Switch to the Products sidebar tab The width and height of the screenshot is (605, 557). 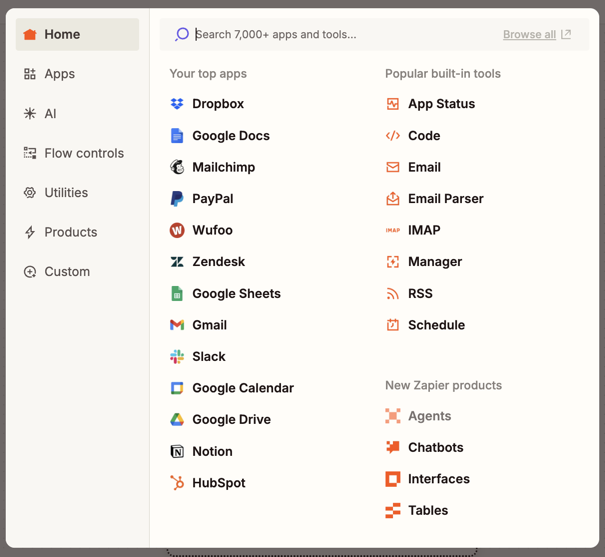(x=77, y=232)
